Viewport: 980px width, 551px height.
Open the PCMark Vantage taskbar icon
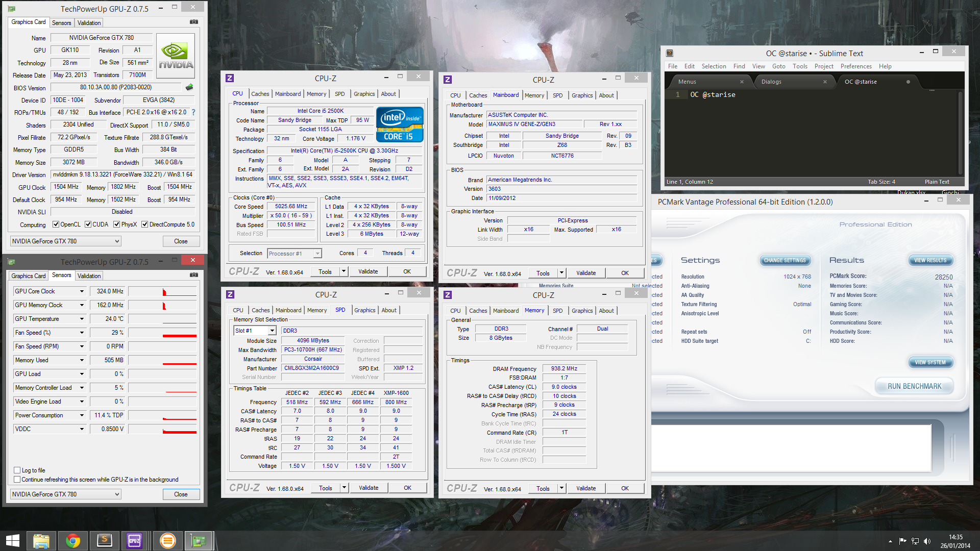[167, 541]
